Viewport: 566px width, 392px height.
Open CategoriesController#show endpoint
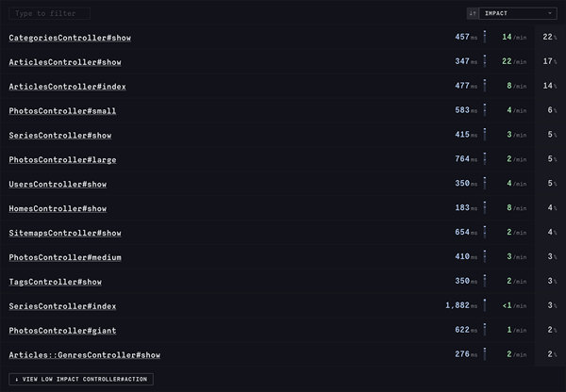click(x=70, y=38)
